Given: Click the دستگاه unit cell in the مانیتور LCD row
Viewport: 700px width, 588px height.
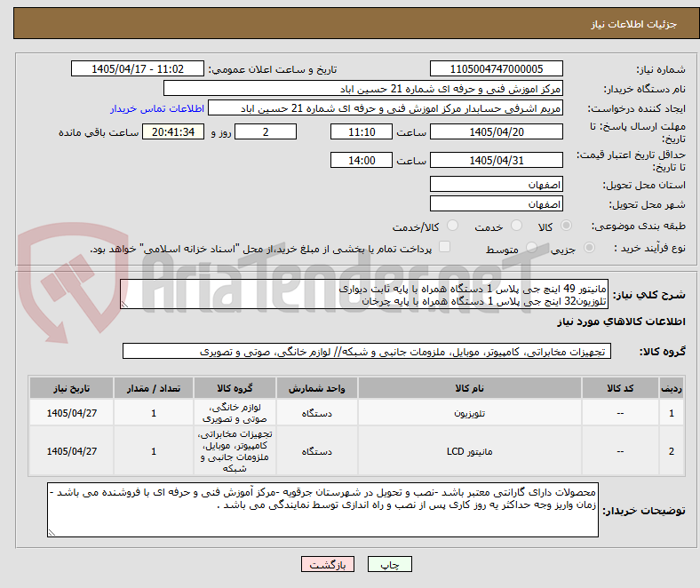Looking at the screenshot, I should click(x=316, y=451).
